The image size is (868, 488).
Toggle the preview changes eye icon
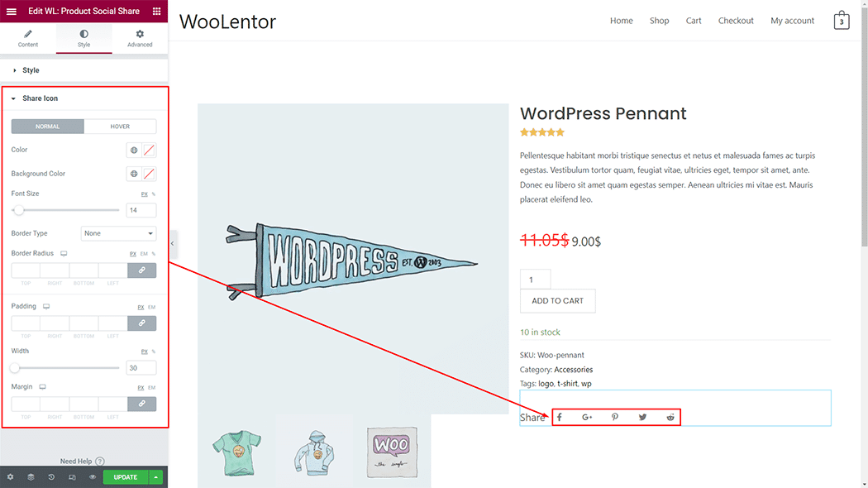93,477
